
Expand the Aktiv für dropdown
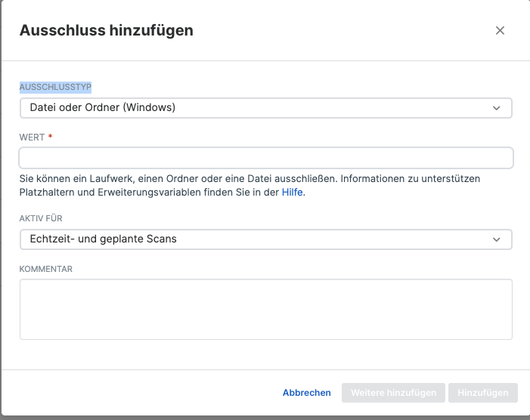257,239
